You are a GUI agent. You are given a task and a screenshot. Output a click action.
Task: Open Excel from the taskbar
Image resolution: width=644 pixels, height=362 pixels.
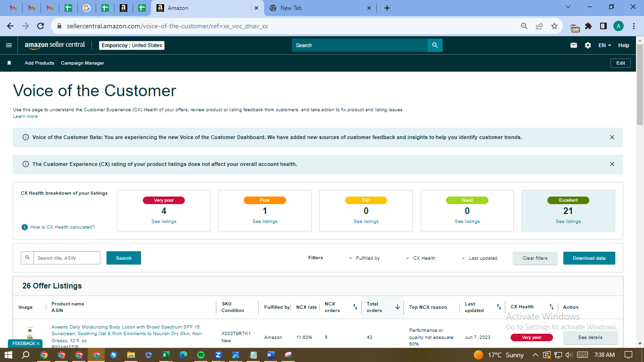pyautogui.click(x=166, y=355)
